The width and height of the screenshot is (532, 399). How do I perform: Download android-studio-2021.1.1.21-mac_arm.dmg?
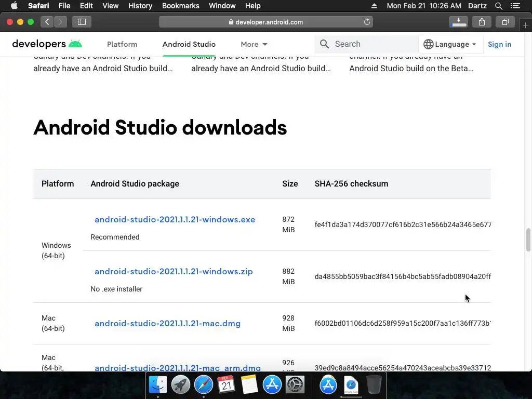178,368
